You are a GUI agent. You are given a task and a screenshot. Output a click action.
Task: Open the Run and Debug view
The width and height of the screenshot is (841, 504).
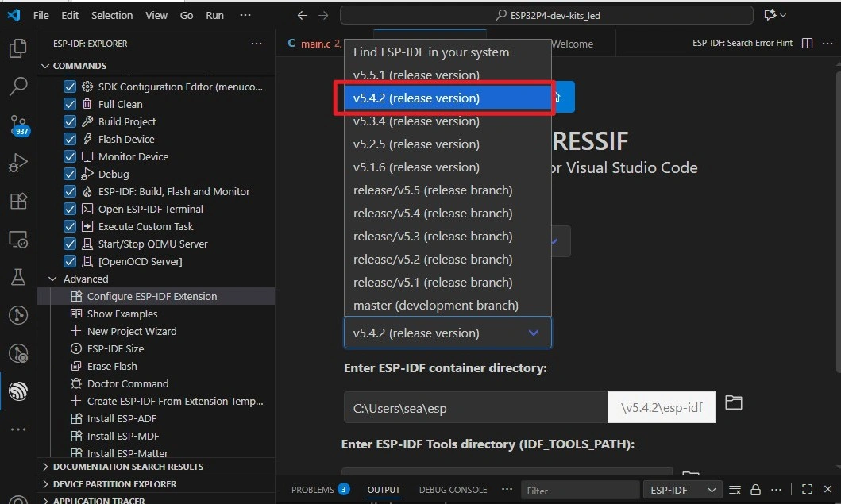(x=17, y=163)
